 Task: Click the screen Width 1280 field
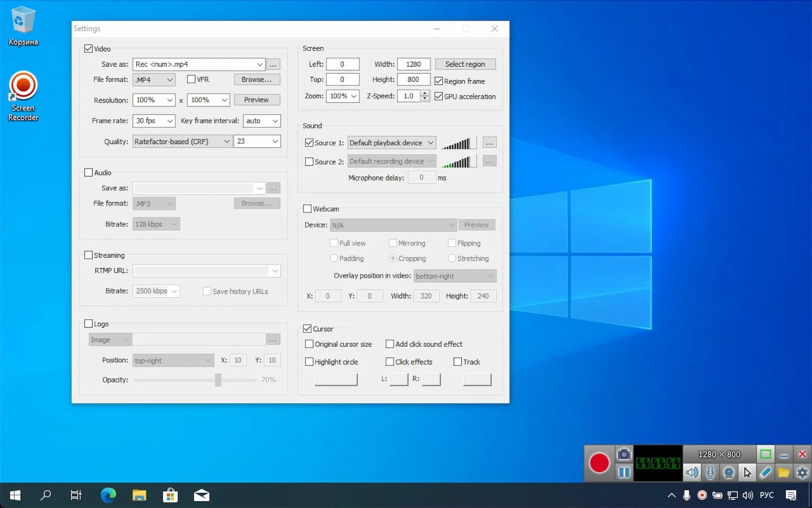point(414,64)
